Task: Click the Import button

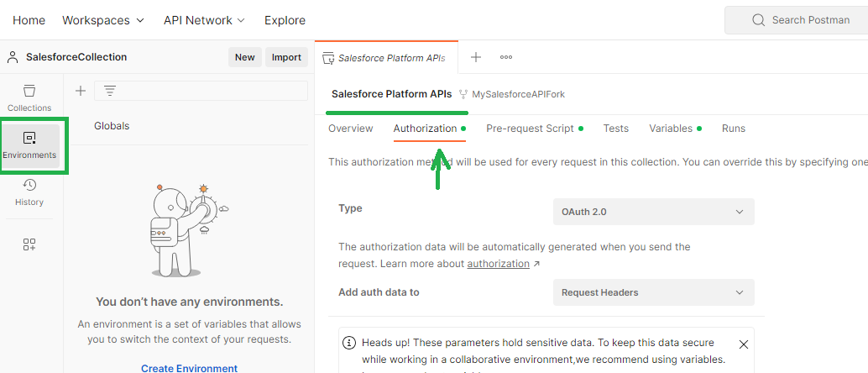Action: point(286,57)
